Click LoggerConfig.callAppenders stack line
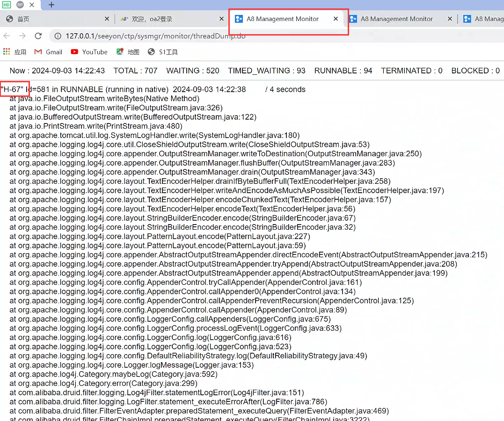 170,319
